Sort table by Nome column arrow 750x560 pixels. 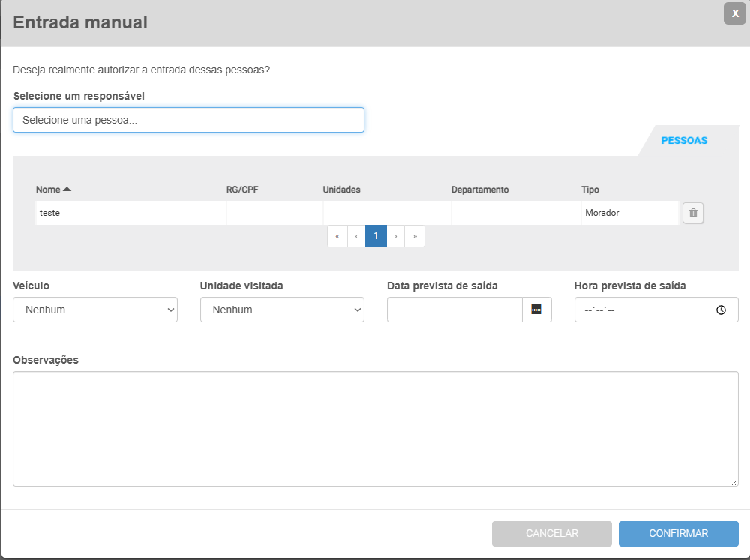pos(67,190)
